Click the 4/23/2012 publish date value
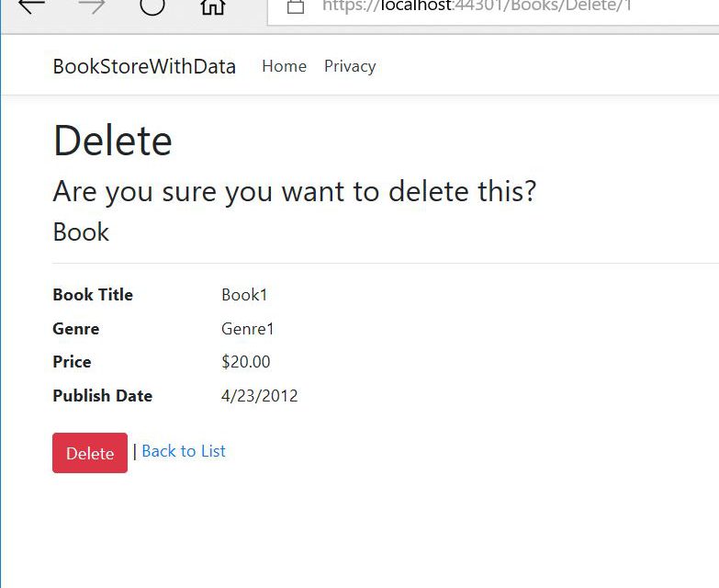Screen dimensions: 719x588 260,396
